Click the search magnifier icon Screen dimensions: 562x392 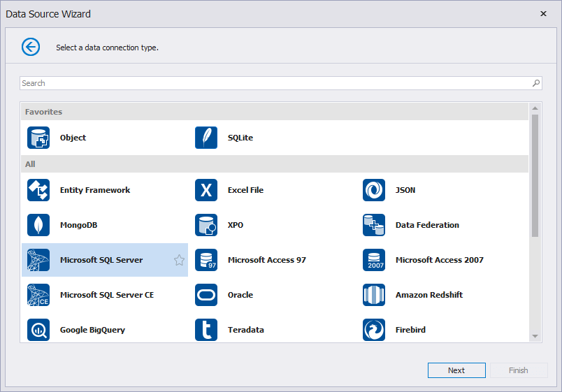(x=536, y=83)
